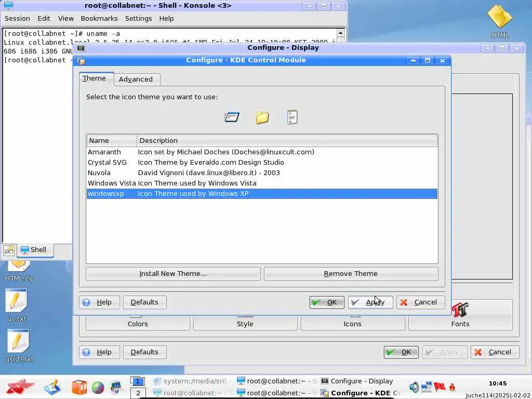
Task: Click the Configure Display titlebar icon
Action: pyautogui.click(x=81, y=48)
